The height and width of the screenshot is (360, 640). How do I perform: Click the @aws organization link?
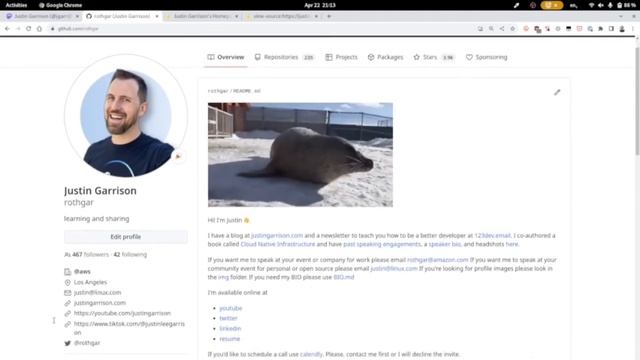click(82, 271)
